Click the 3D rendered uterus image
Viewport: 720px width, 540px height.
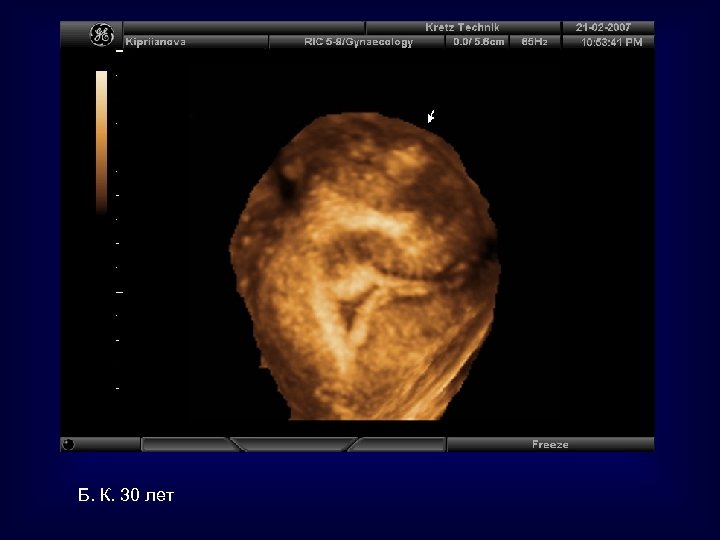[x=365, y=266]
